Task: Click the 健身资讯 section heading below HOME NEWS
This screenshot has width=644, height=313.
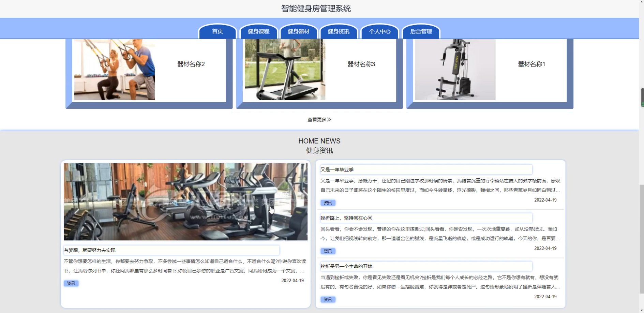Action: 319,151
